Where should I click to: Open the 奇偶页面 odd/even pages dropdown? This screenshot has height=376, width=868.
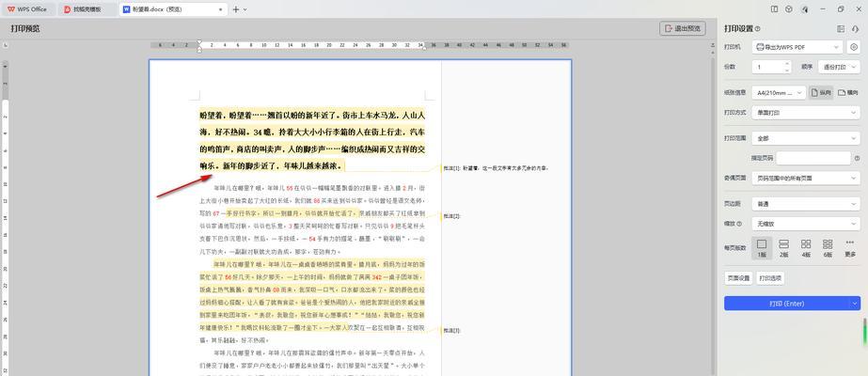coord(806,178)
